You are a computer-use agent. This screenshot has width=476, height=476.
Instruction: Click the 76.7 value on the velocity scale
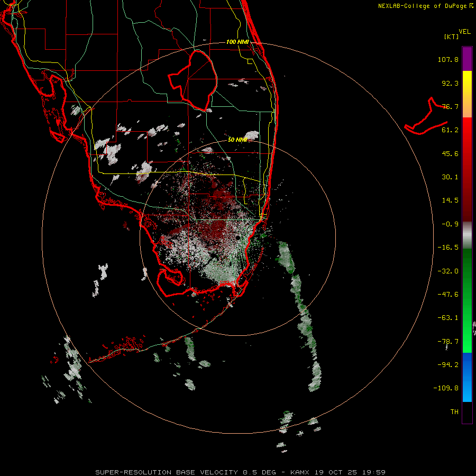point(450,106)
